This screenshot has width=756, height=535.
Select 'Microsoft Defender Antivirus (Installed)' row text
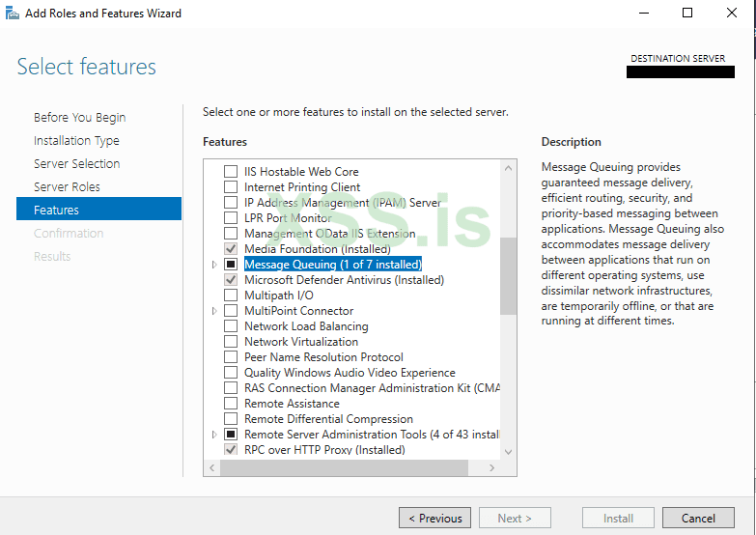[x=345, y=280]
